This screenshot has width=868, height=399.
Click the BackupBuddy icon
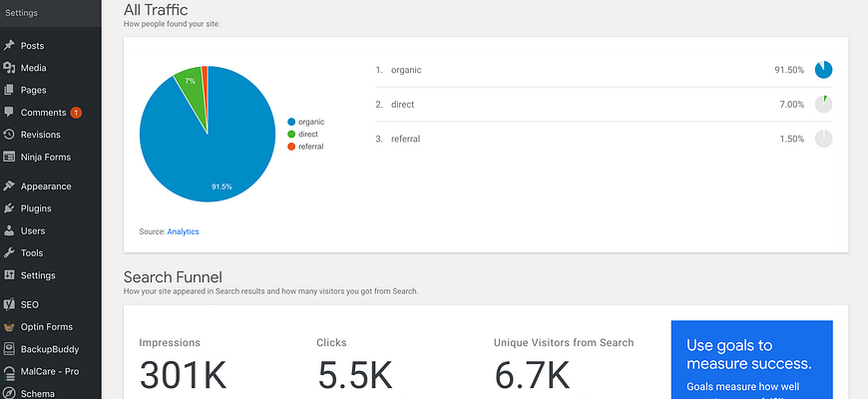(9, 349)
